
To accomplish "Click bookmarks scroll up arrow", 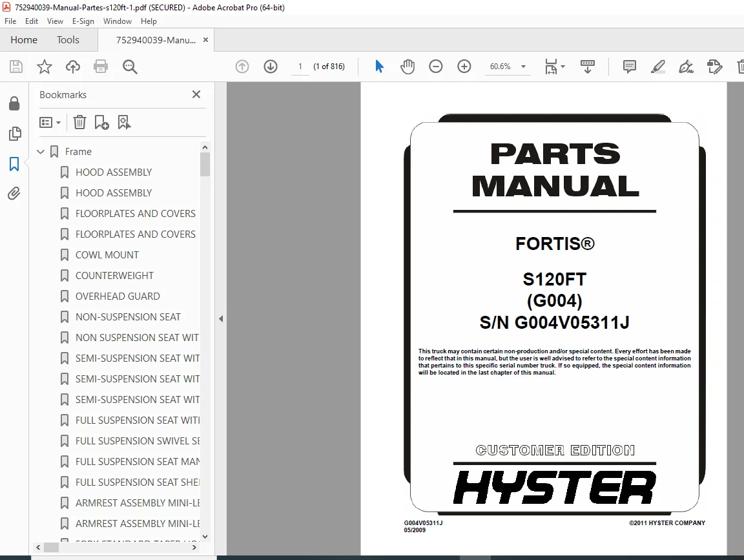I will click(x=205, y=148).
